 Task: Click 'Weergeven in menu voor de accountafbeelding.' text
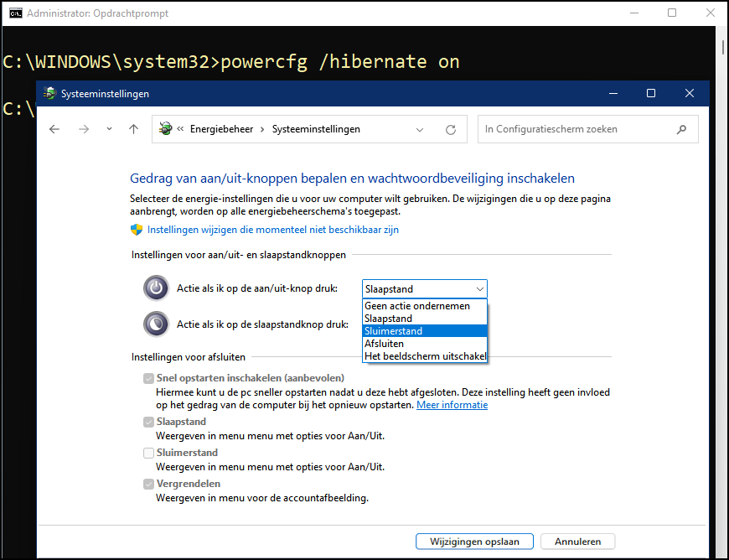coord(262,498)
